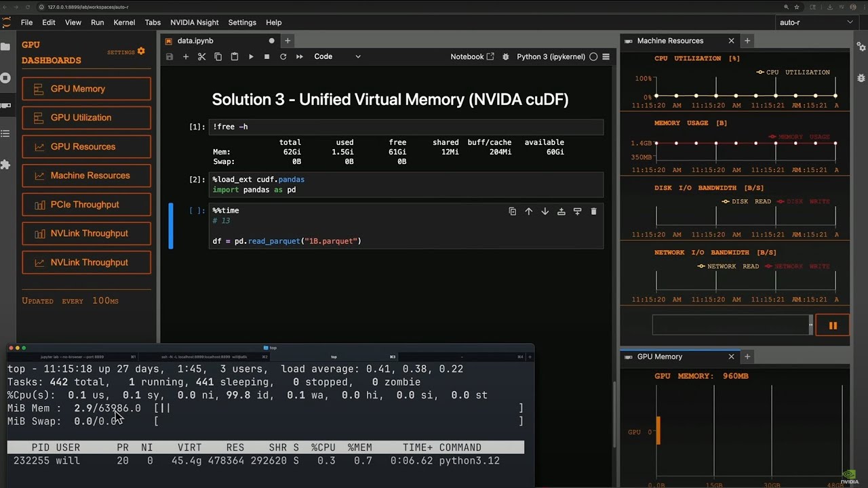
Task: Click the file browser folder sidebar icon
Action: (5, 47)
